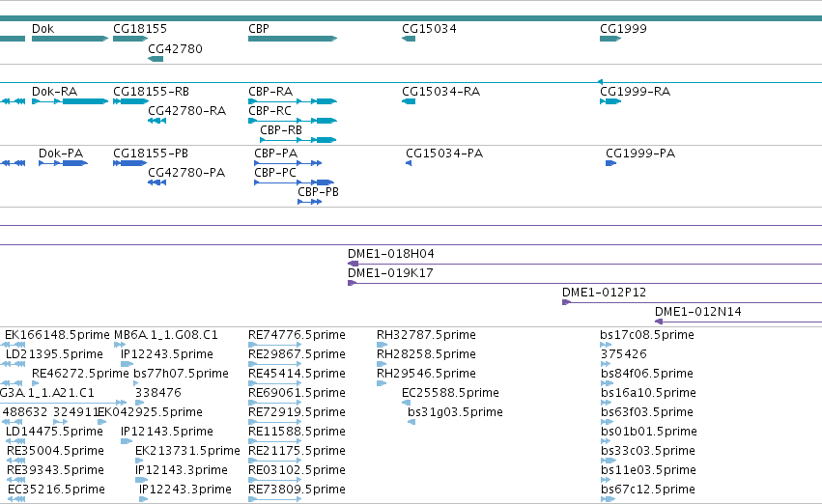Select the CG1999-RA transcript label
The width and height of the screenshot is (822, 504).
coord(635,92)
